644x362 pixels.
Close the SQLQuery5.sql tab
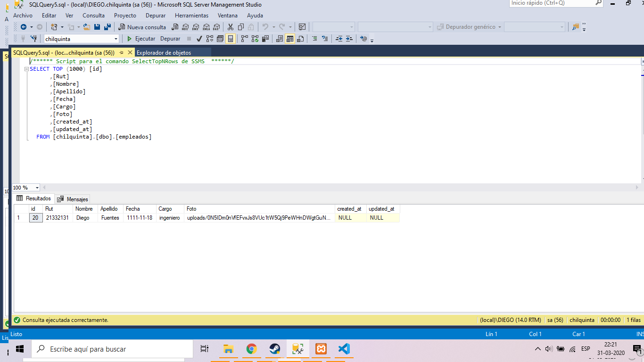130,53
